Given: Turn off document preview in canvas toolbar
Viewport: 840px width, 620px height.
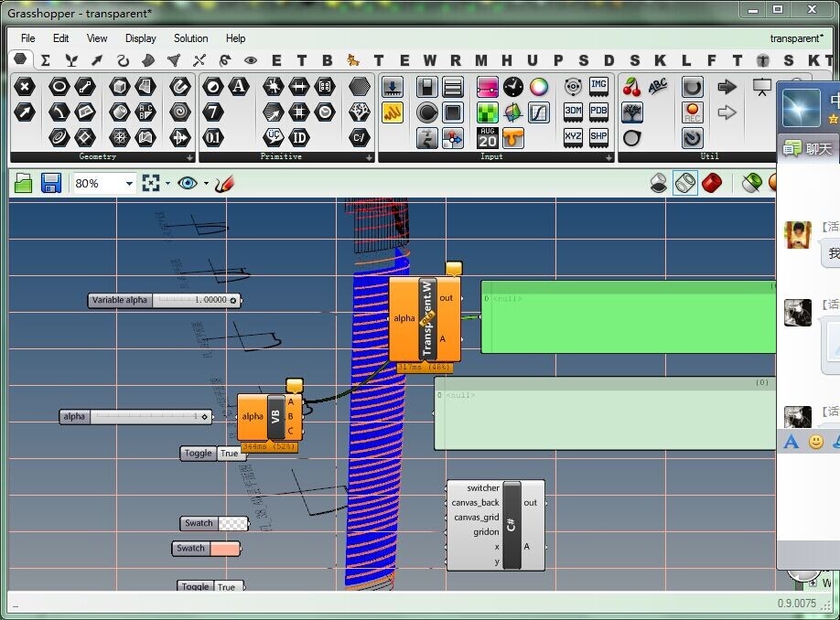Looking at the screenshot, I should [x=659, y=183].
